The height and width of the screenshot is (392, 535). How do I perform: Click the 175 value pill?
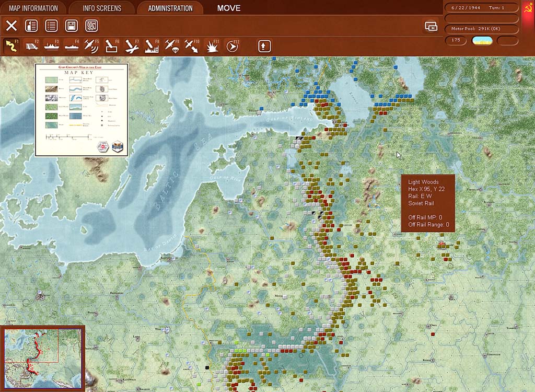coord(456,40)
